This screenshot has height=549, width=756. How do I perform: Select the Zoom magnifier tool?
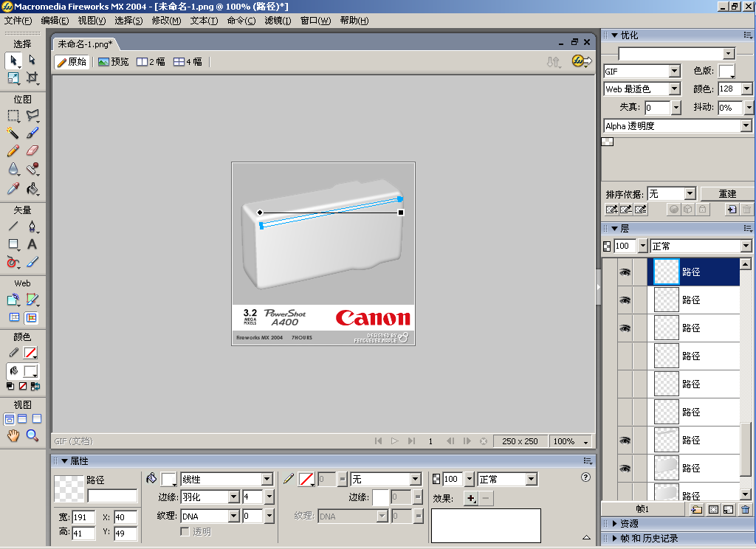tap(32, 435)
